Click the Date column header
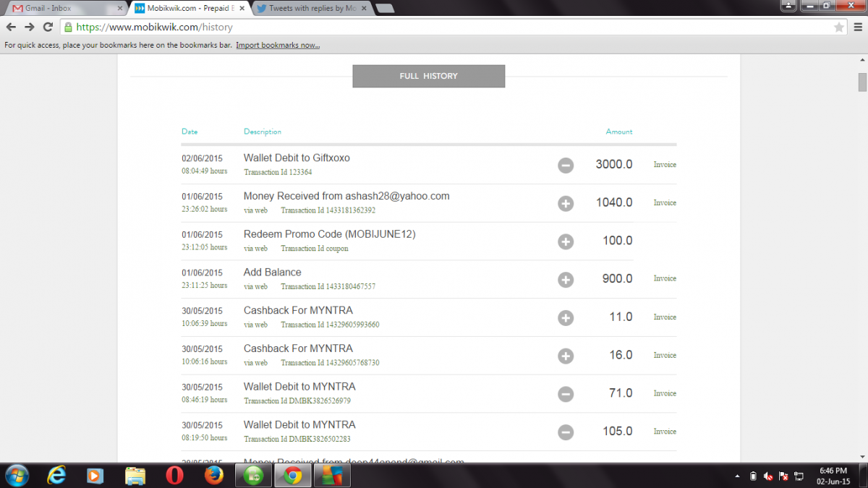Screen dimensions: 868x488 pos(190,132)
